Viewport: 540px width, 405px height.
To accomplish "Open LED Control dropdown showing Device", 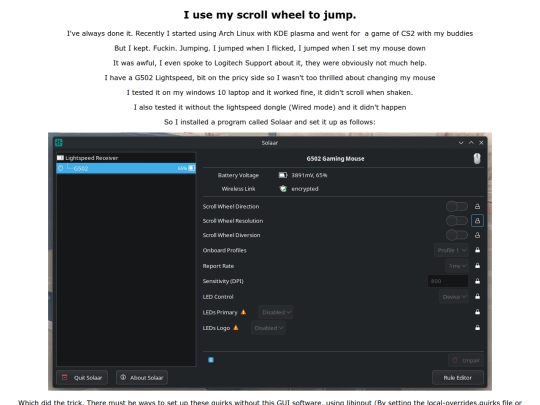I will [454, 297].
